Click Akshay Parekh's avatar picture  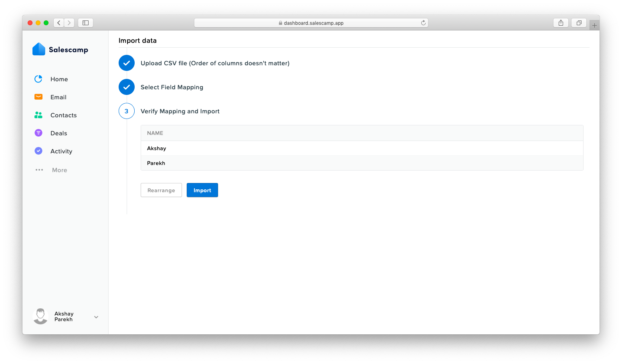click(x=40, y=316)
